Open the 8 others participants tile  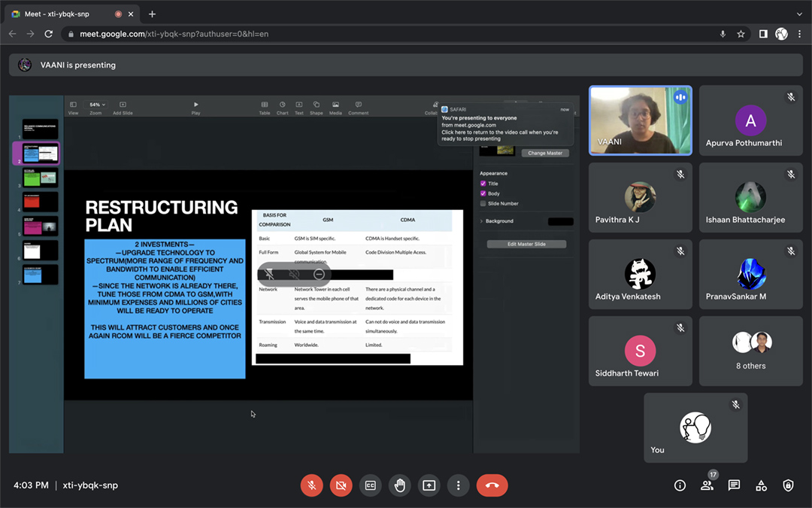tap(752, 351)
